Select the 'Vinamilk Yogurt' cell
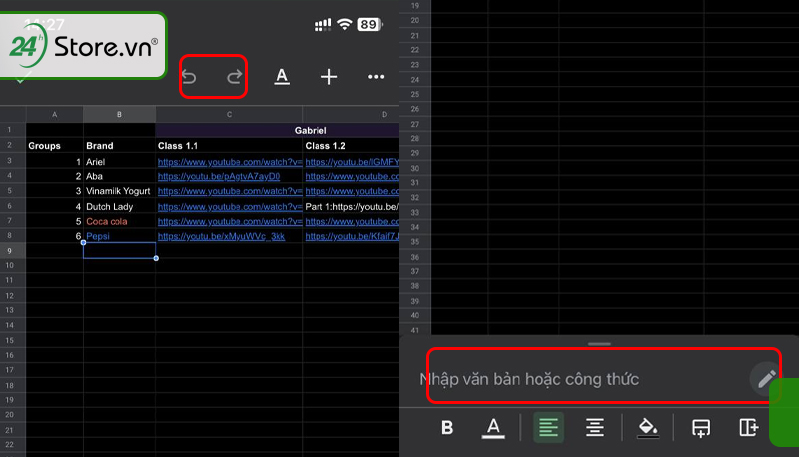Image resolution: width=799 pixels, height=457 pixels. [119, 191]
